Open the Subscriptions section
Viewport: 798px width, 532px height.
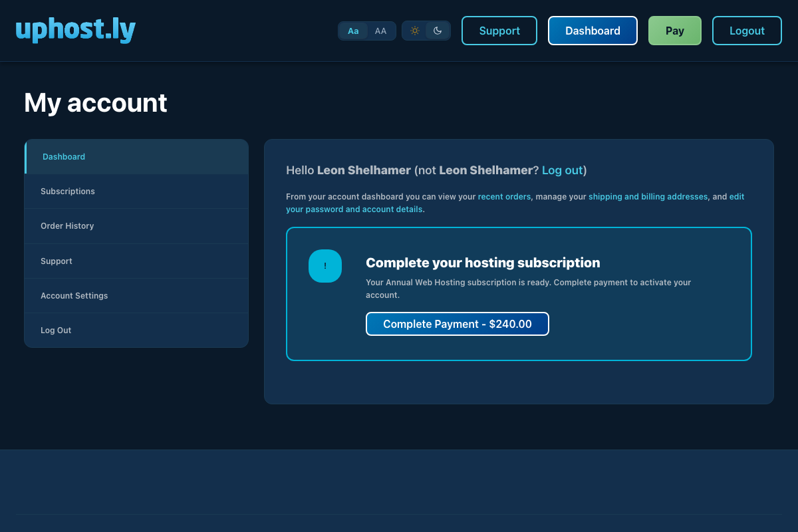click(x=67, y=191)
